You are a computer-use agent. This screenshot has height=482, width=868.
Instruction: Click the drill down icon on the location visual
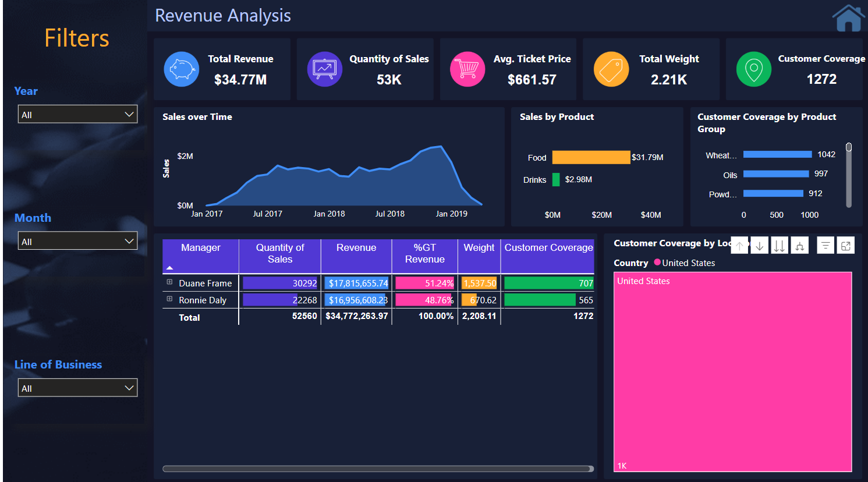759,245
